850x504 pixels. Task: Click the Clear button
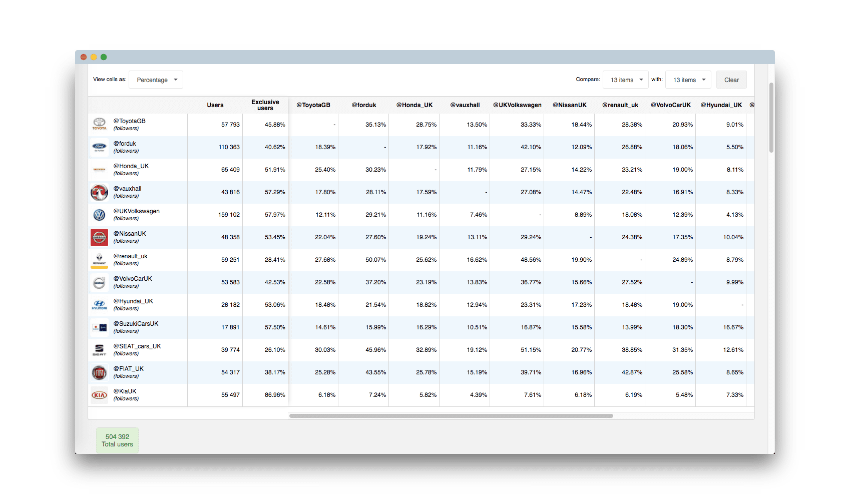731,80
